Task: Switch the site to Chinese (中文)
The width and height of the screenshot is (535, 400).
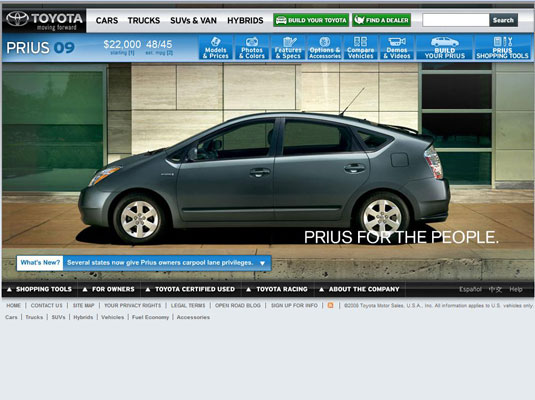Action: (495, 289)
